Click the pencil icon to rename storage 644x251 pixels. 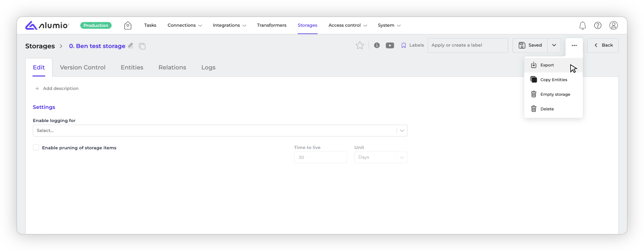(x=130, y=45)
